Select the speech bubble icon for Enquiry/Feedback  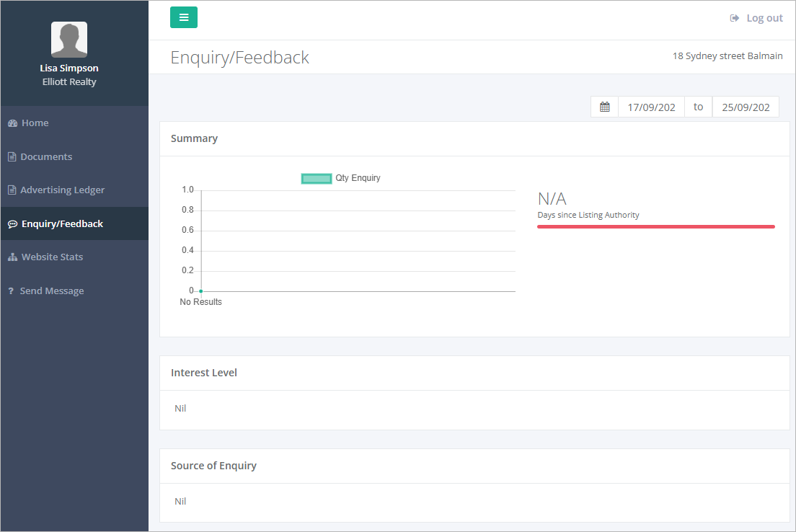[x=12, y=223]
